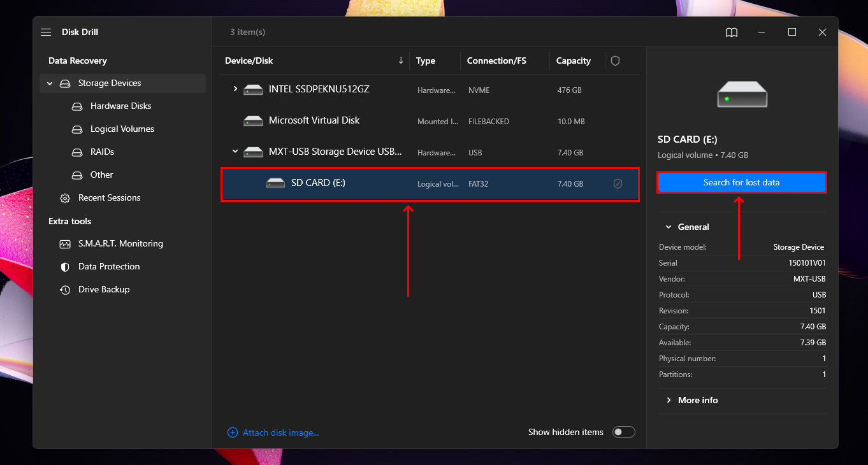Click the Logical Volumes drive icon
868x465 pixels.
(77, 129)
